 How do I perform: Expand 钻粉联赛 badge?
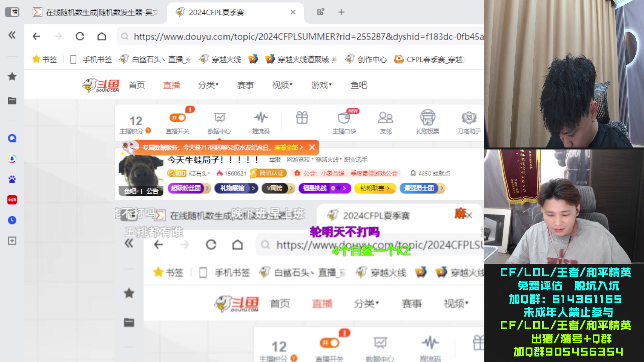click(375, 188)
